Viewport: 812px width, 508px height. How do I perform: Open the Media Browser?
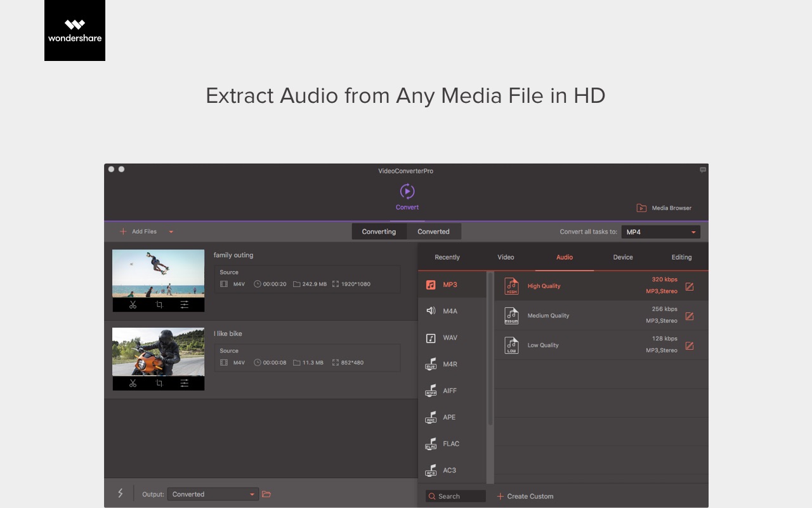point(664,208)
